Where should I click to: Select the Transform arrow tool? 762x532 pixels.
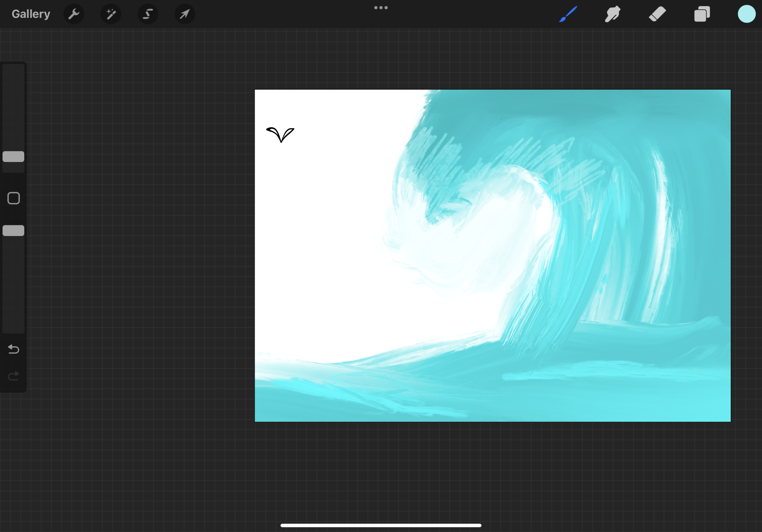coord(184,14)
